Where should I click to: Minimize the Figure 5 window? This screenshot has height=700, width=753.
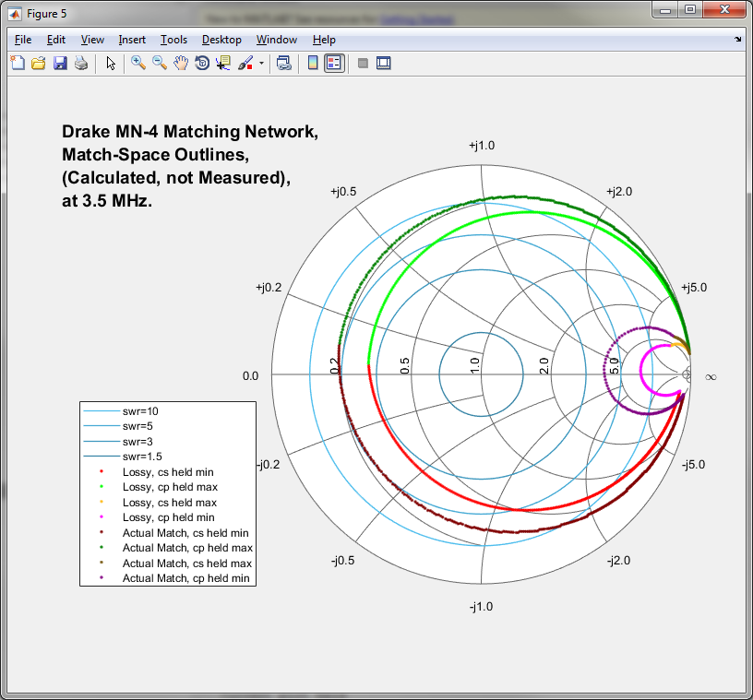click(x=665, y=9)
